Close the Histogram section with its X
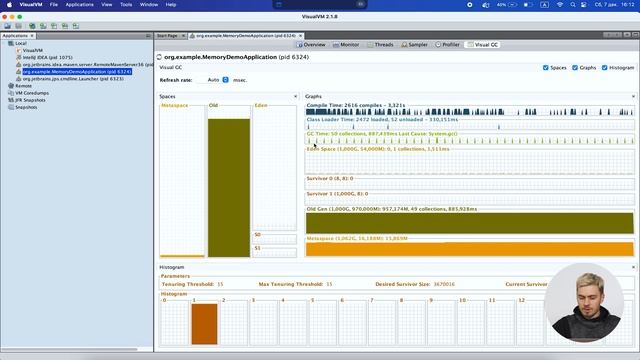The width and height of the screenshot is (640, 360). coord(633,267)
